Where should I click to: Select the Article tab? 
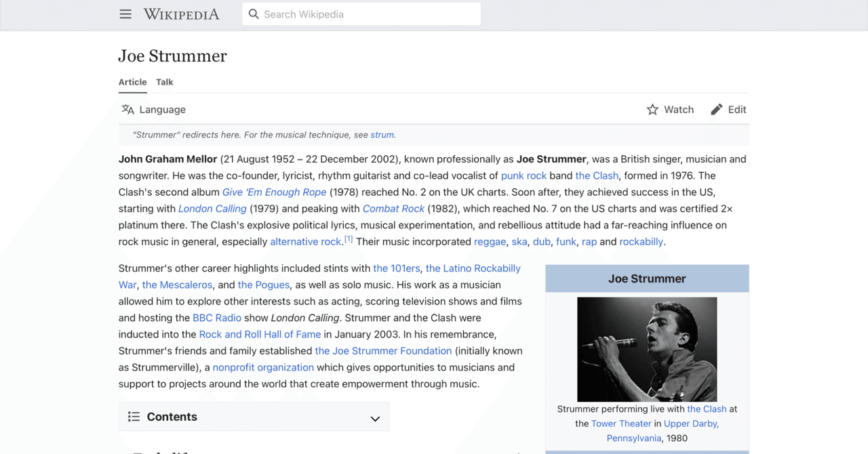click(132, 82)
